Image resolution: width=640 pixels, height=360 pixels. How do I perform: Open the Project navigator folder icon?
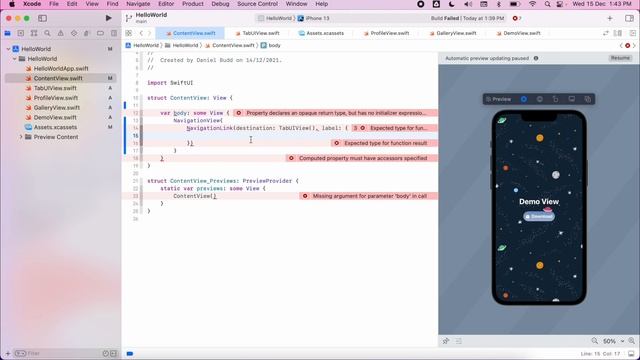tap(7, 33)
